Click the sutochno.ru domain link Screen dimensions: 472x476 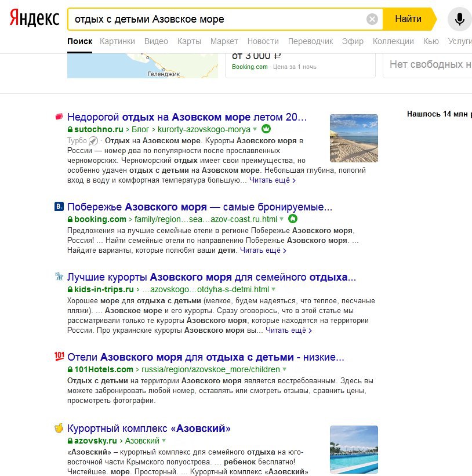(99, 129)
